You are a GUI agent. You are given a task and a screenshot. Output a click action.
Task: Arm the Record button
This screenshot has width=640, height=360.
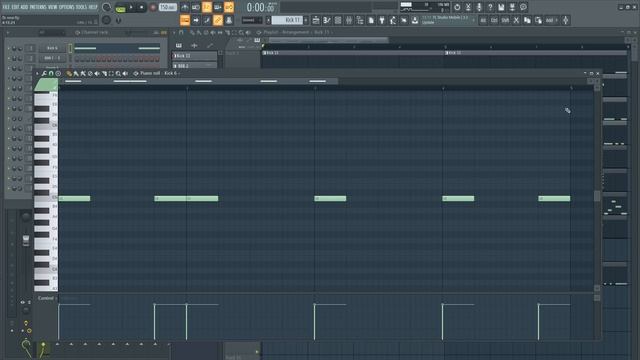coord(153,7)
